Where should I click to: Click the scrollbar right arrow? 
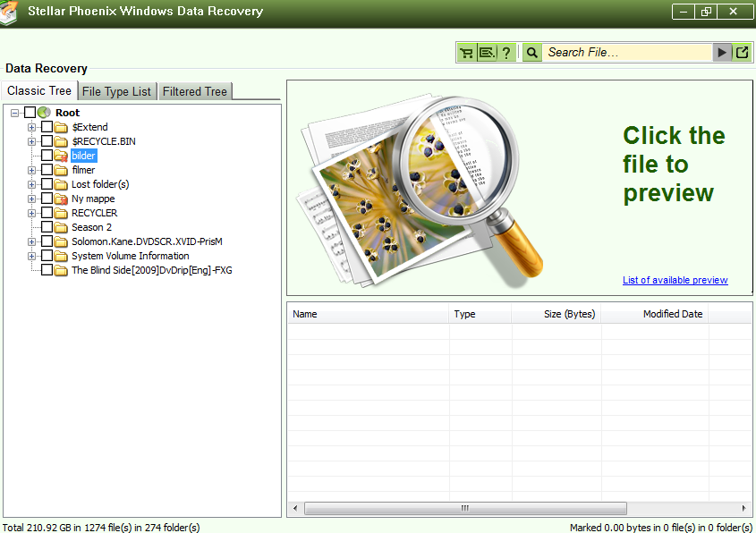[744, 508]
